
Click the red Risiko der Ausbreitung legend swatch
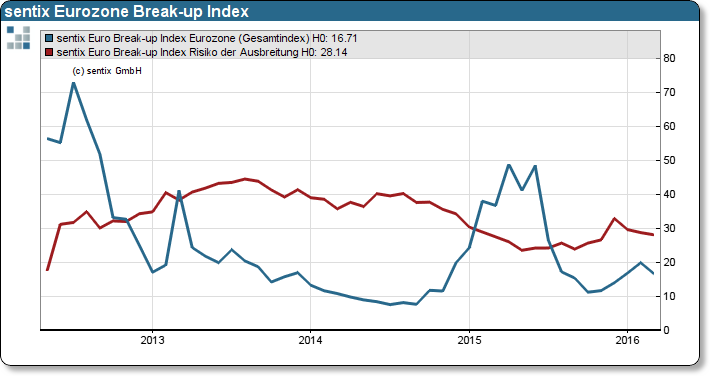(x=49, y=52)
